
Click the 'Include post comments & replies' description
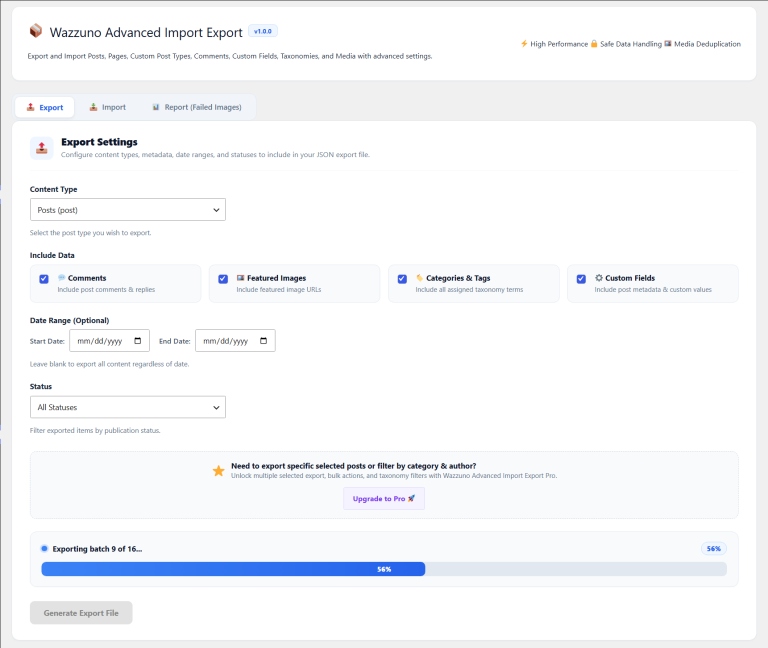[x=106, y=289]
